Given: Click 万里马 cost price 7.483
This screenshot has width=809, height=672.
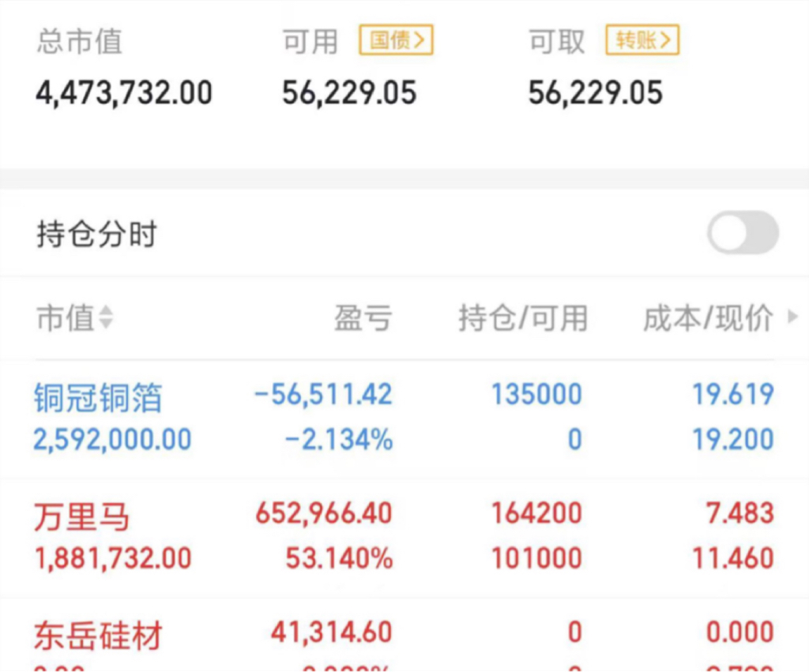Looking at the screenshot, I should point(739,513).
